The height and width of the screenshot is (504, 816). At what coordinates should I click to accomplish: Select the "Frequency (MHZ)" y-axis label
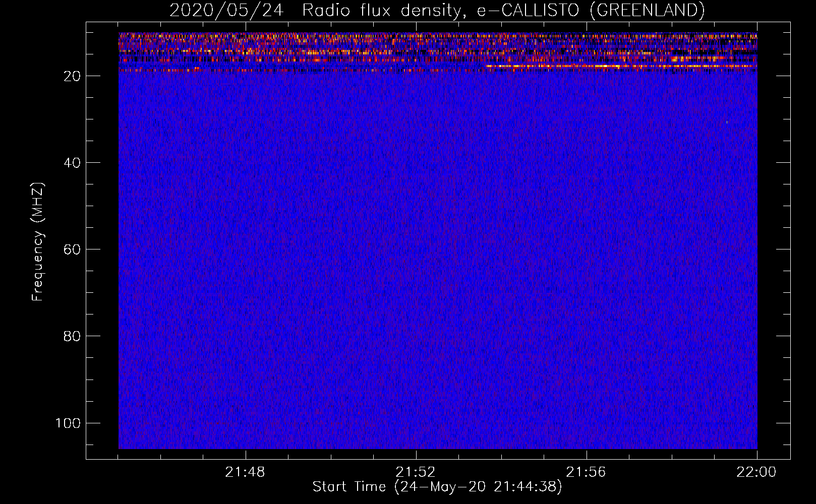coord(38,241)
